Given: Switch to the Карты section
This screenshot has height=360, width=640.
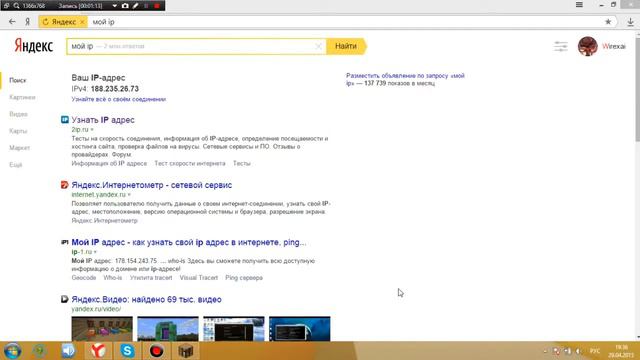Looking at the screenshot, I should coord(18,131).
